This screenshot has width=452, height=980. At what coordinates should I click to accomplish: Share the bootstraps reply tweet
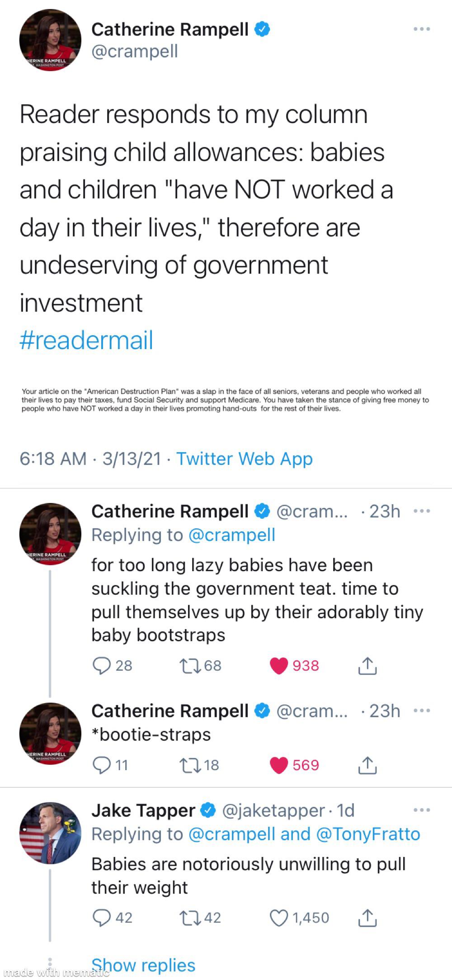point(368,665)
